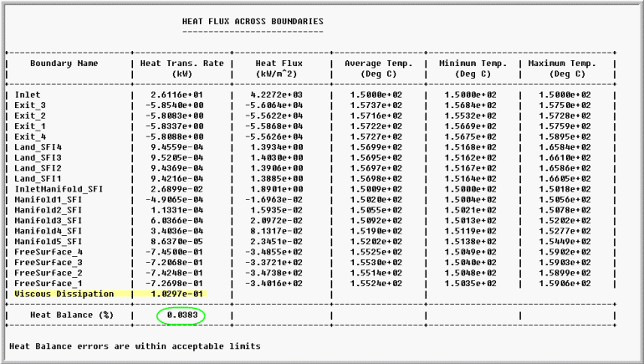Click the Heat Balance errors acceptable message
Viewport: 644px width, 364px height.
(135, 346)
